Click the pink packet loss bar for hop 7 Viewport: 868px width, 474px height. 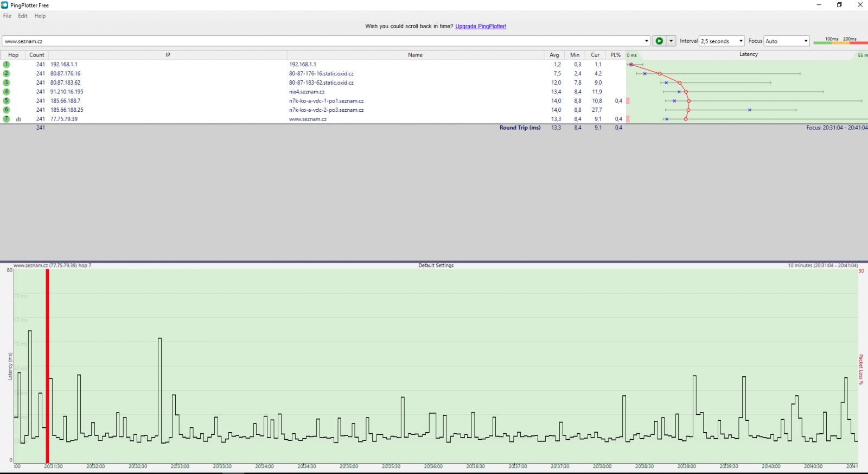point(628,119)
